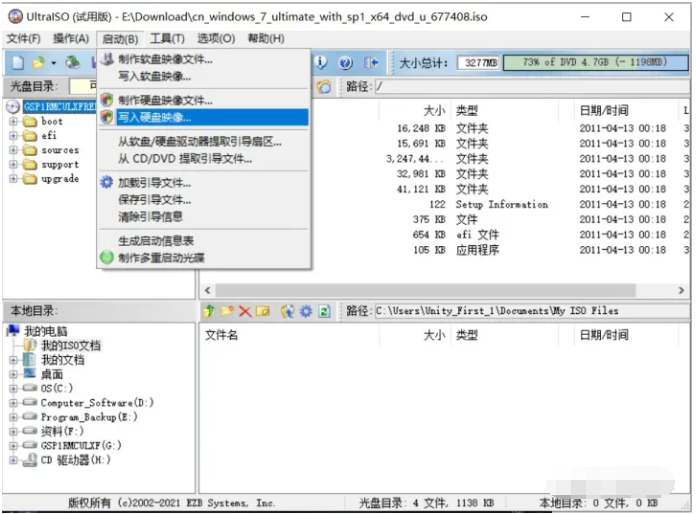Image resolution: width=696 pixels, height=514 pixels.
Task: Click the UltraISO app icon in title bar
Action: coord(16,16)
